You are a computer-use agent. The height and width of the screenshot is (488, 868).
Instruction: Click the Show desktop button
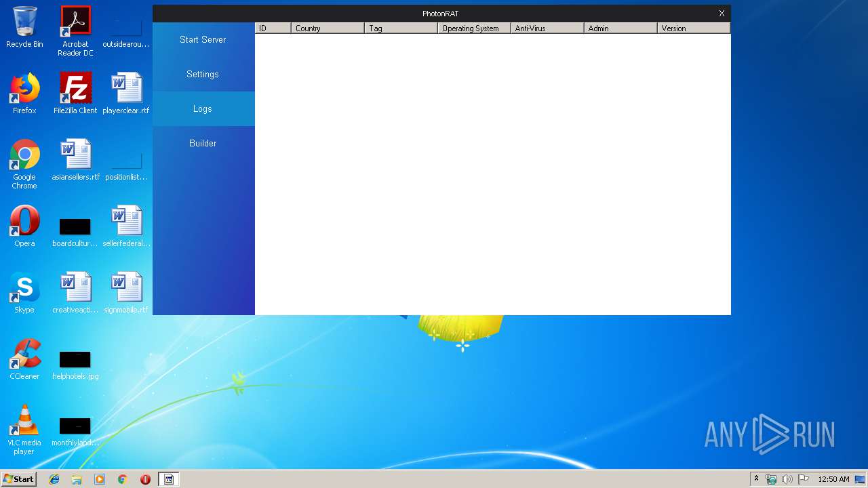pyautogui.click(x=861, y=479)
